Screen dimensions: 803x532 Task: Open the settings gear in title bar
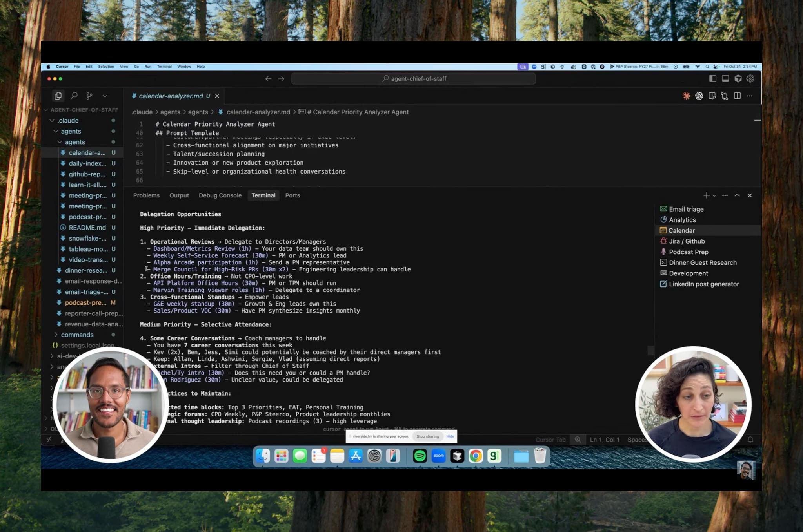pos(750,79)
